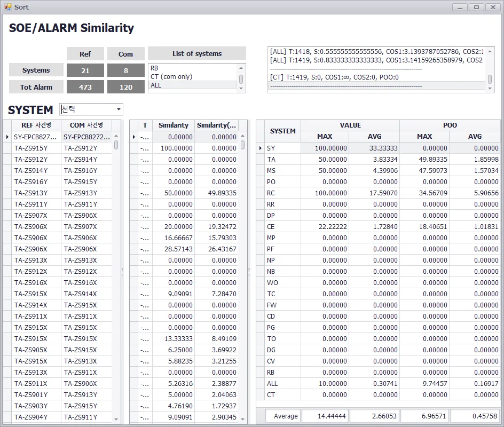504x427 pixels.
Task: Click the Ref systems count 21
Action: click(85, 70)
